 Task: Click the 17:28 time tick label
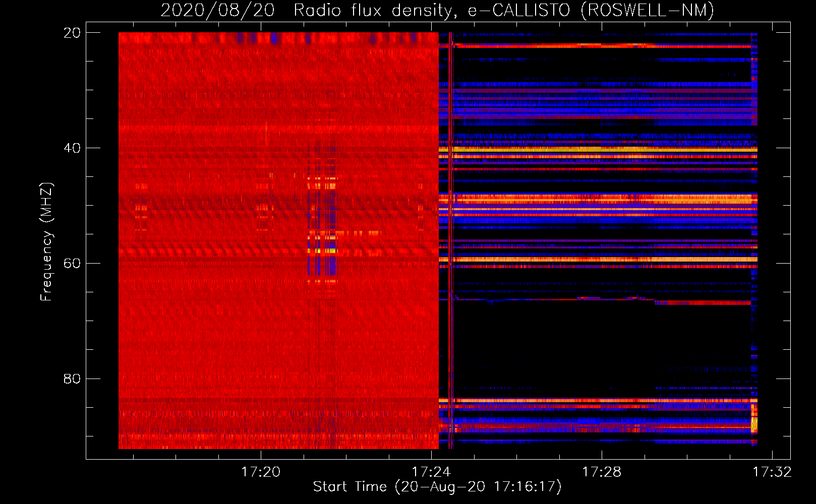pyautogui.click(x=602, y=472)
